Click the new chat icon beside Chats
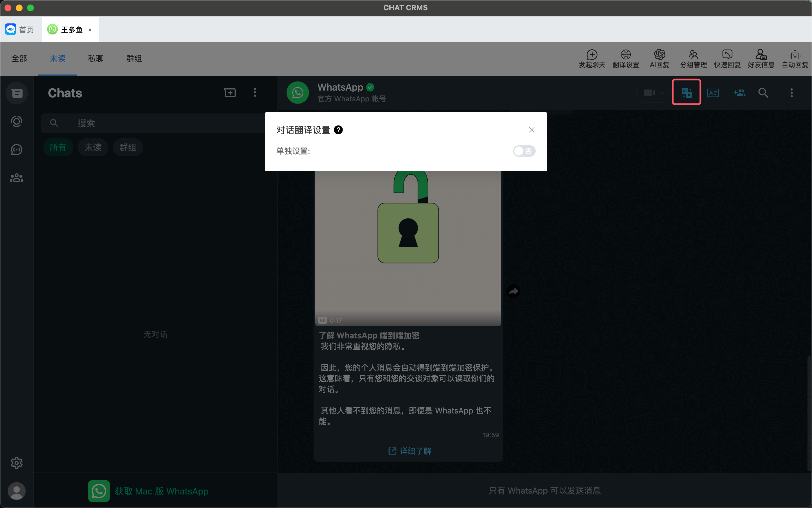Image resolution: width=812 pixels, height=508 pixels. 230,93
